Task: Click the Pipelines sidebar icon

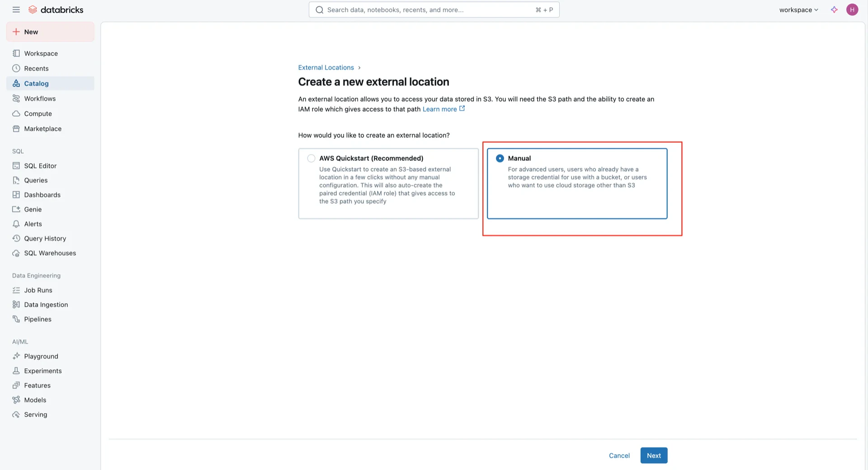Action: 16,319
